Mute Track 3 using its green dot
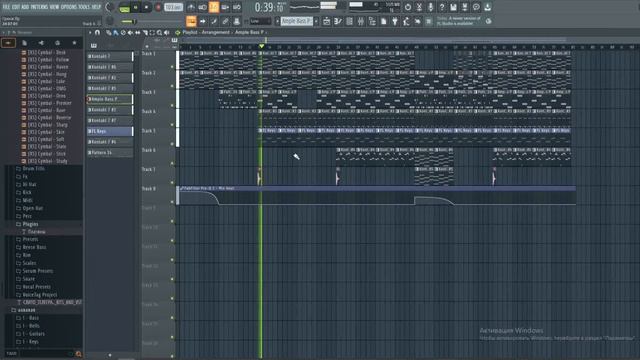This screenshot has height=360, width=640. pyautogui.click(x=172, y=105)
